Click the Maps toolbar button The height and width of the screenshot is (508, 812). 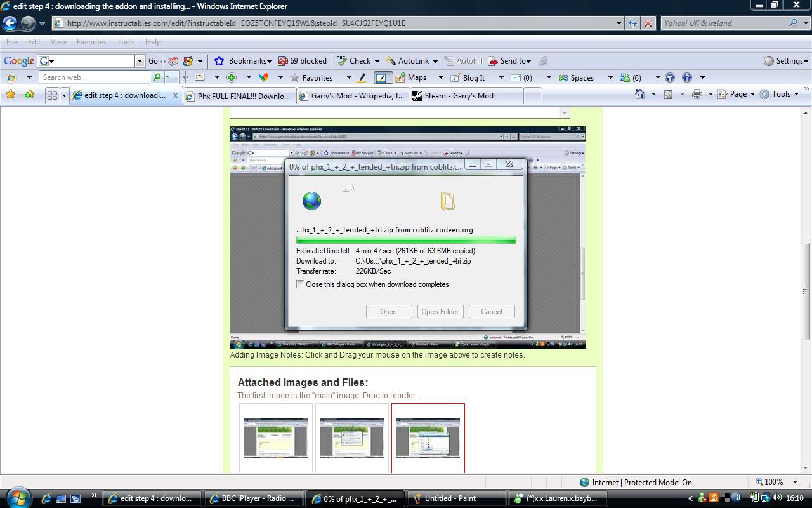point(410,77)
